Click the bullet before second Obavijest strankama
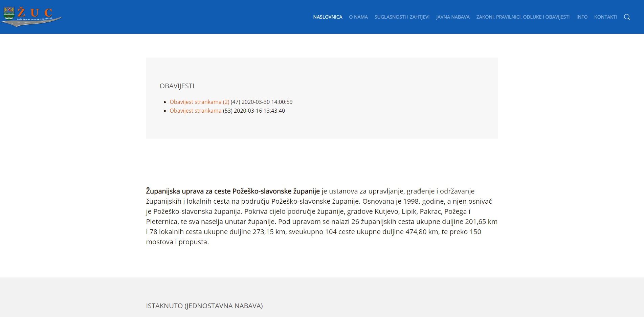 tap(165, 111)
